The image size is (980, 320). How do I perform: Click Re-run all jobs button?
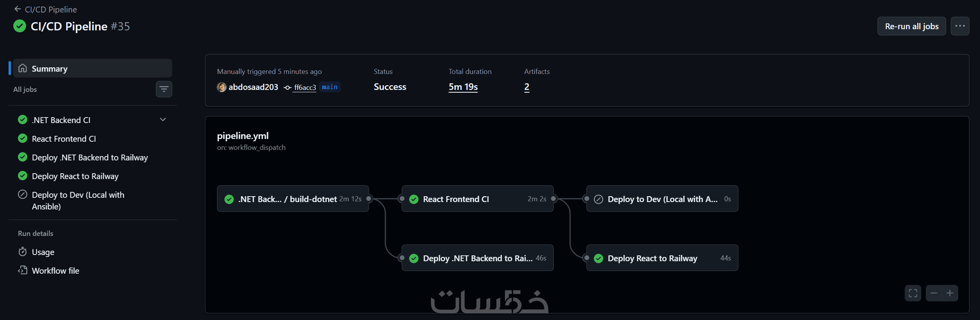coord(911,26)
